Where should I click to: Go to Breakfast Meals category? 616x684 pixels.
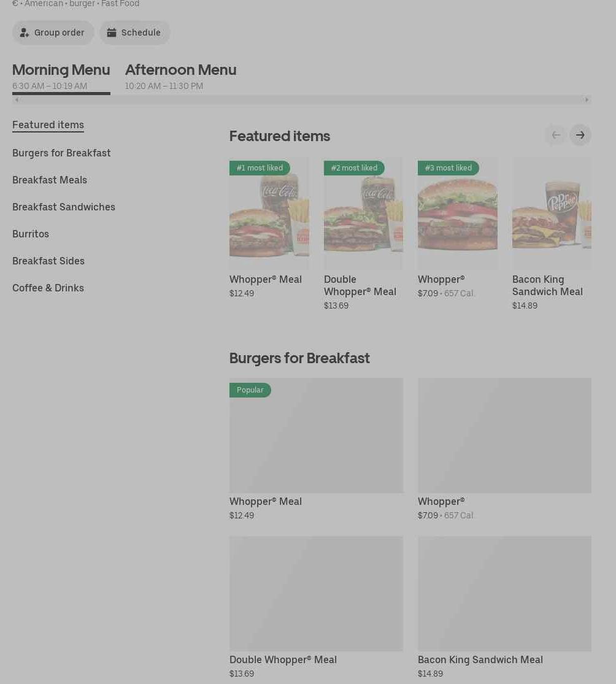50,180
